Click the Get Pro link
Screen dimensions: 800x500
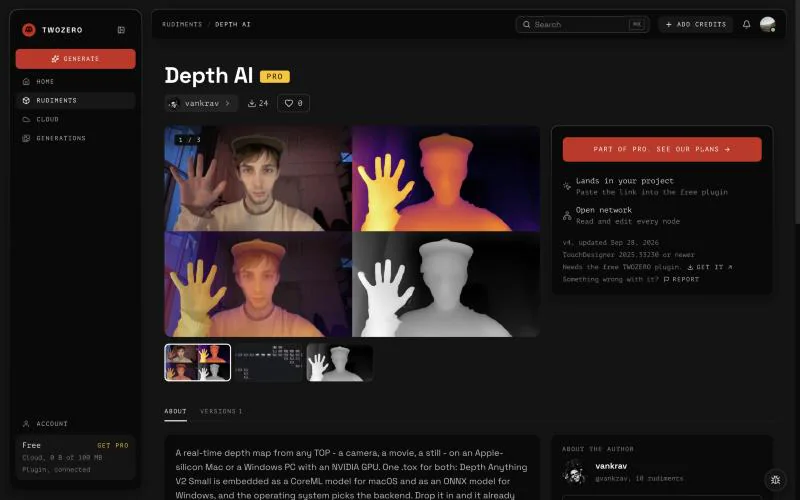(x=113, y=445)
